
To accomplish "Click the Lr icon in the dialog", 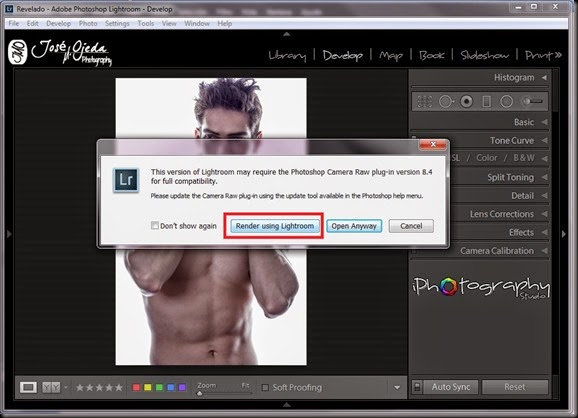I will pyautogui.click(x=126, y=180).
